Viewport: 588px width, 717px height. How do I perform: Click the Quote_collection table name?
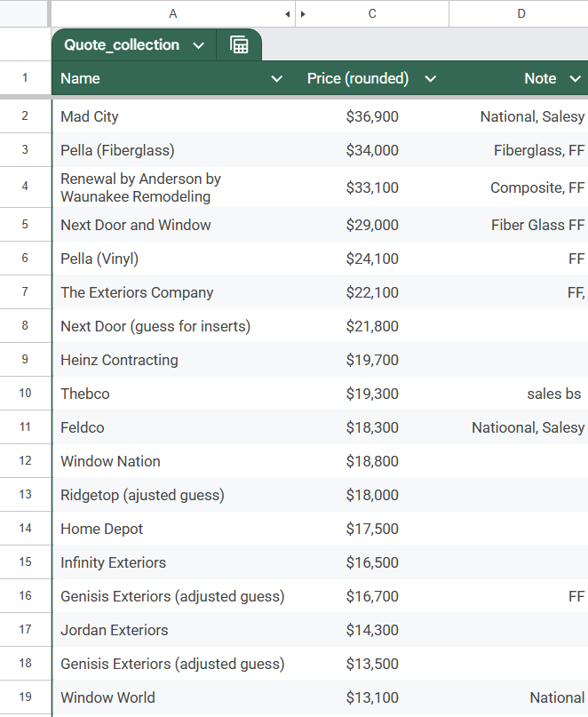click(x=122, y=45)
